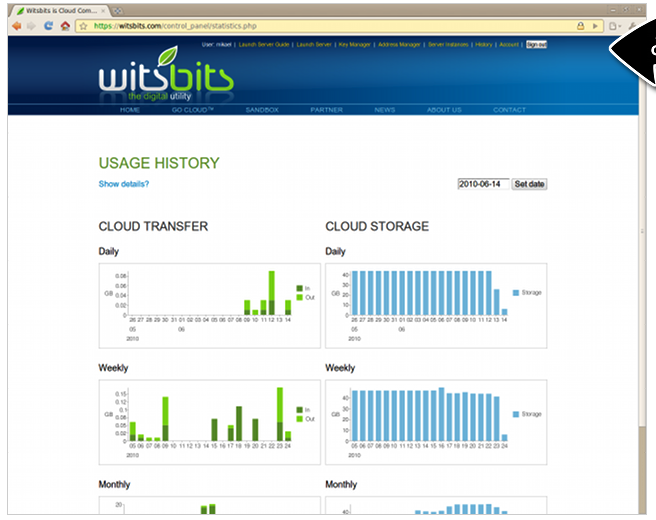
Task: Go to the SANDBOX menu item
Action: pos(262,110)
